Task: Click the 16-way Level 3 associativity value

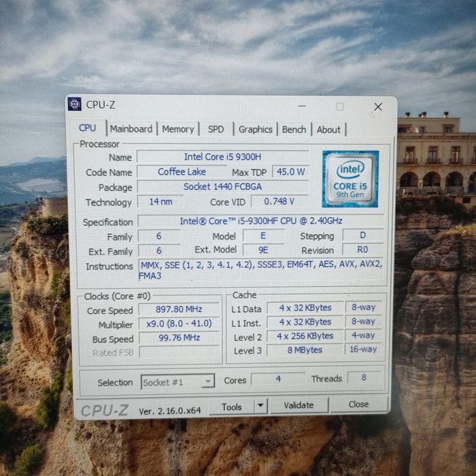Action: pyautogui.click(x=363, y=349)
